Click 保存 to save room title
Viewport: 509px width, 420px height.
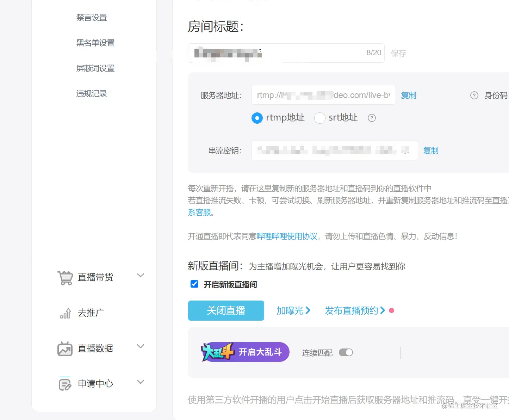tap(398, 54)
